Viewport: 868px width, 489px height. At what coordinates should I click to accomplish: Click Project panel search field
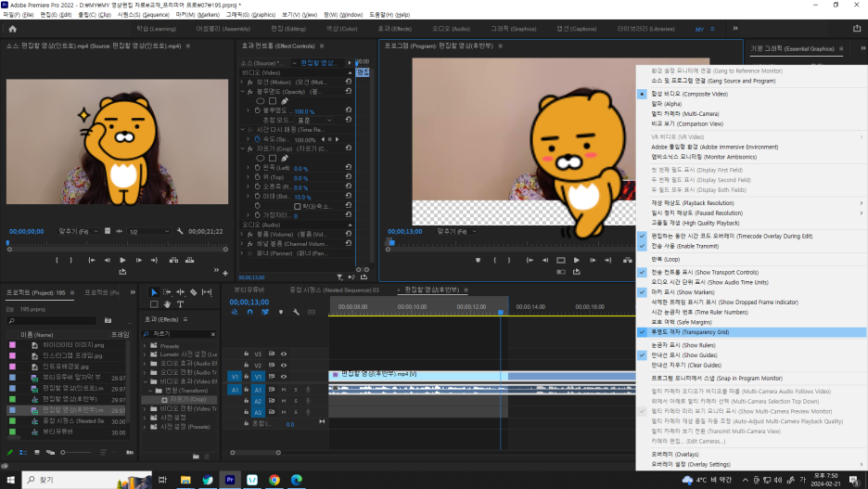pos(52,321)
